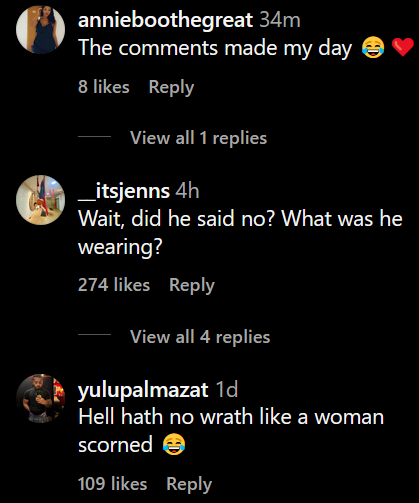
Task: Expand View all 4 replies
Action: pos(200,337)
